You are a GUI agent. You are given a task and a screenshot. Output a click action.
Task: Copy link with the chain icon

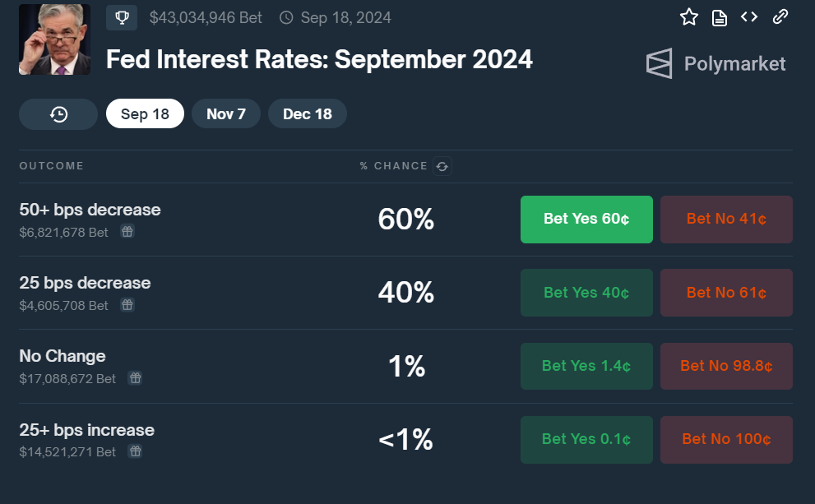coord(780,17)
